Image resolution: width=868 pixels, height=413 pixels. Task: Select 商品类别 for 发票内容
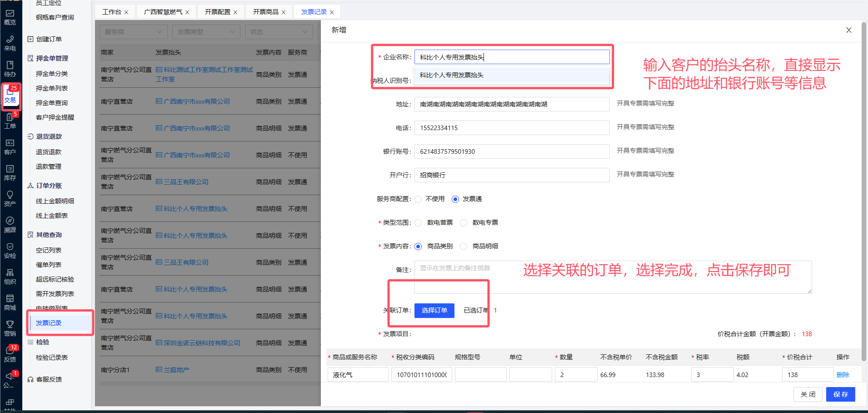(x=418, y=247)
